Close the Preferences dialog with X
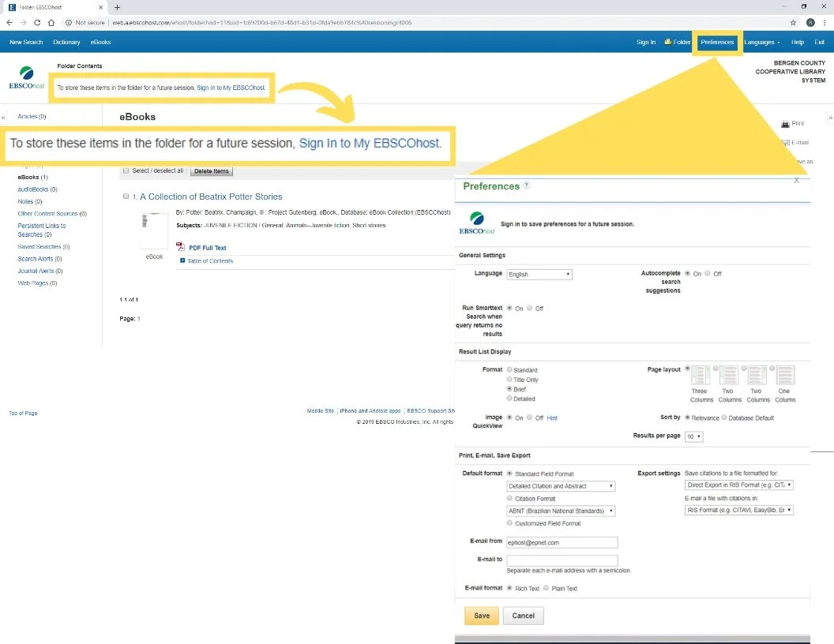Screen dimensions: 834x644 coord(796,180)
